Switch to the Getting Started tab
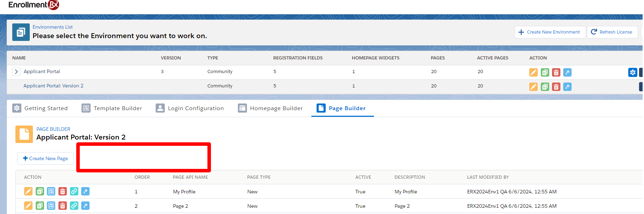This screenshot has width=644, height=214. 40,108
